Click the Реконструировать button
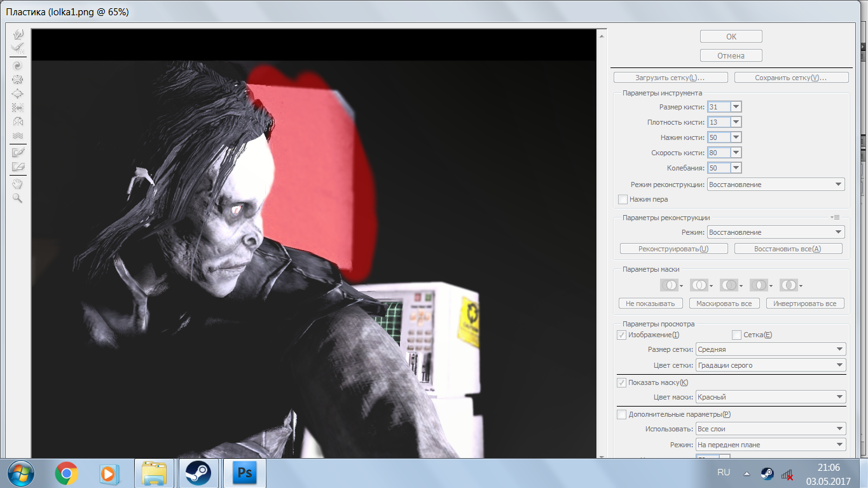The image size is (868, 488). [x=673, y=249]
